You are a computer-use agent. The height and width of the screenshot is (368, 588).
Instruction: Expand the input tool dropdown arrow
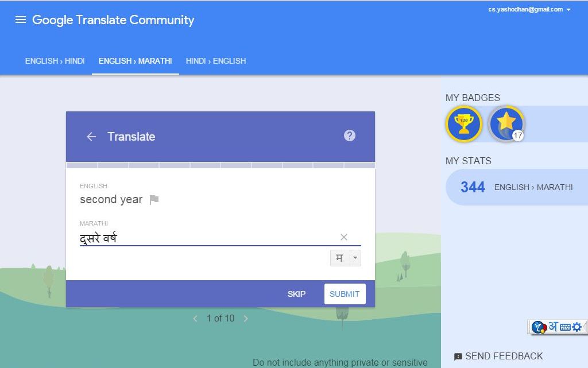pos(355,258)
